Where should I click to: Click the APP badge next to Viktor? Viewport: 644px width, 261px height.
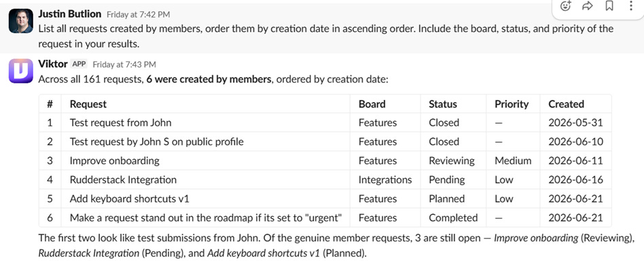pos(79,64)
